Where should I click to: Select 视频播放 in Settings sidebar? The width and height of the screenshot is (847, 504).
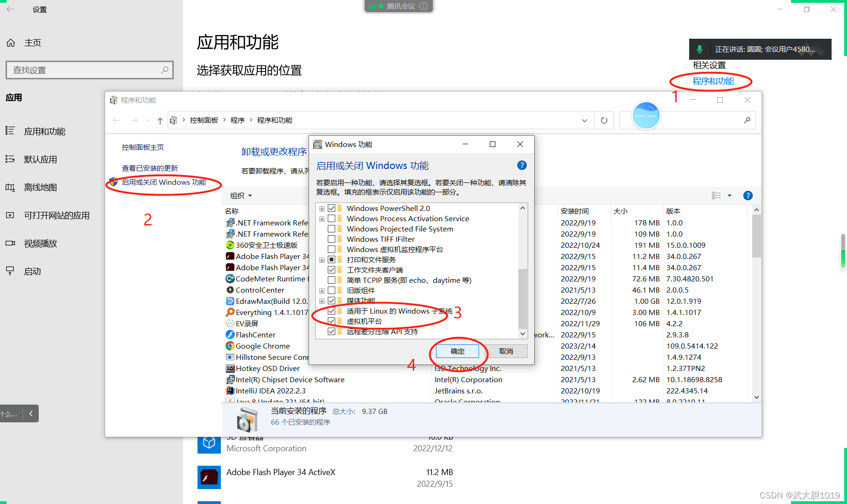pyautogui.click(x=41, y=244)
